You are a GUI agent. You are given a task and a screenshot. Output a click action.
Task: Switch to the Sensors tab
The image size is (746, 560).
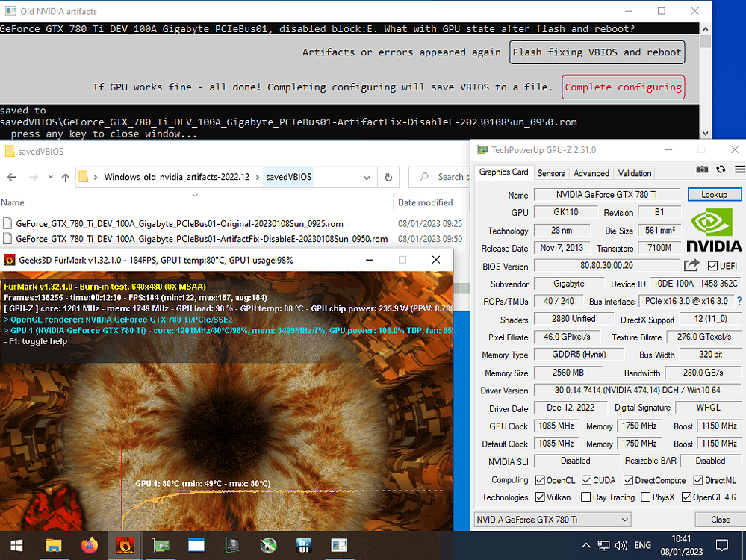[x=550, y=173]
